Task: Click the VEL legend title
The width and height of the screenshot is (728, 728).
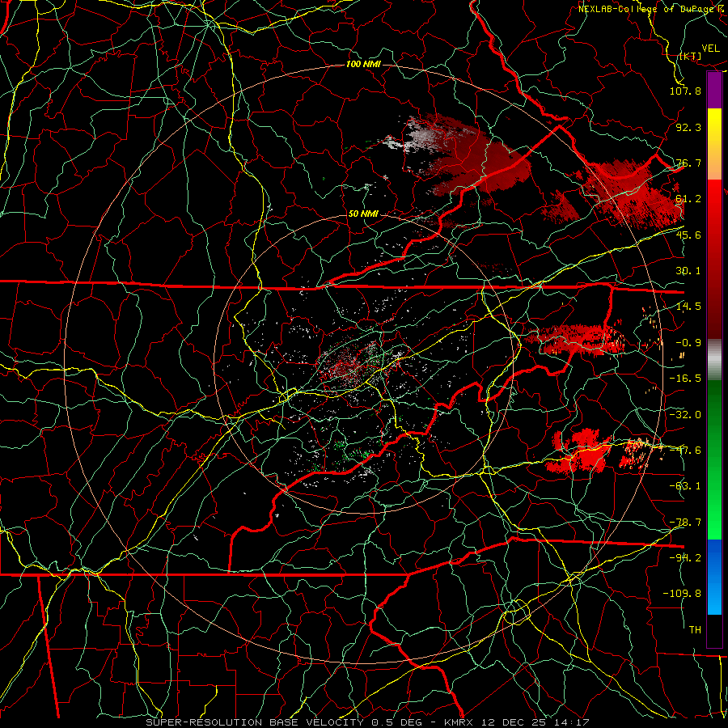Action: (x=710, y=49)
